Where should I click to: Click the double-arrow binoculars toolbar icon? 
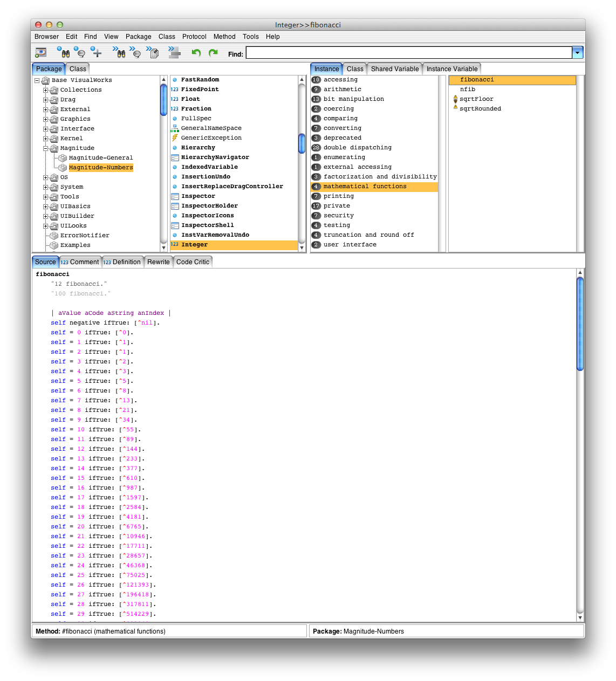pos(119,52)
